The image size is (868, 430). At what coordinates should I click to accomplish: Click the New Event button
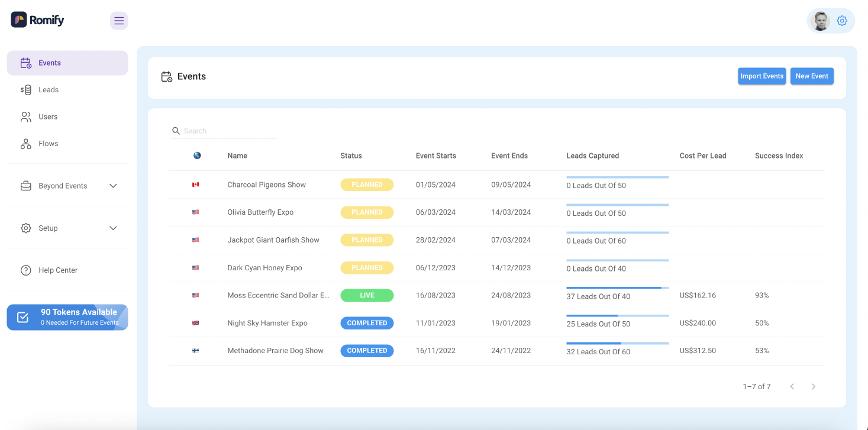pyautogui.click(x=811, y=76)
